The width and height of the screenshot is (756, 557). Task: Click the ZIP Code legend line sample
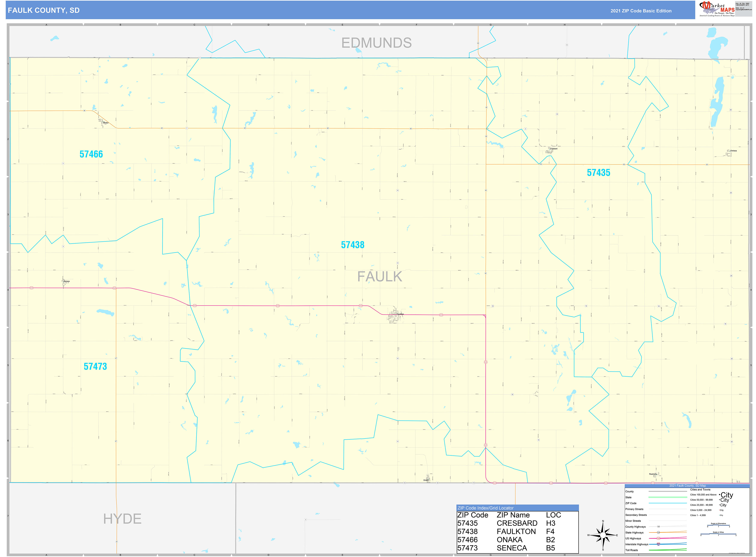(668, 503)
